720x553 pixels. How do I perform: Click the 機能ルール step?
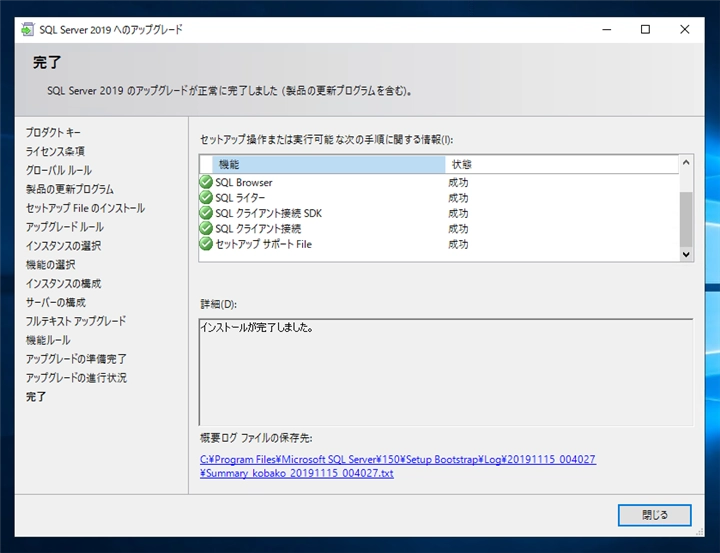(48, 340)
